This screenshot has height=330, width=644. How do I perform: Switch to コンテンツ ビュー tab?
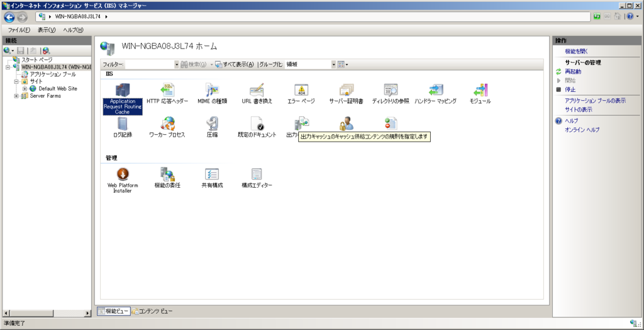point(152,311)
